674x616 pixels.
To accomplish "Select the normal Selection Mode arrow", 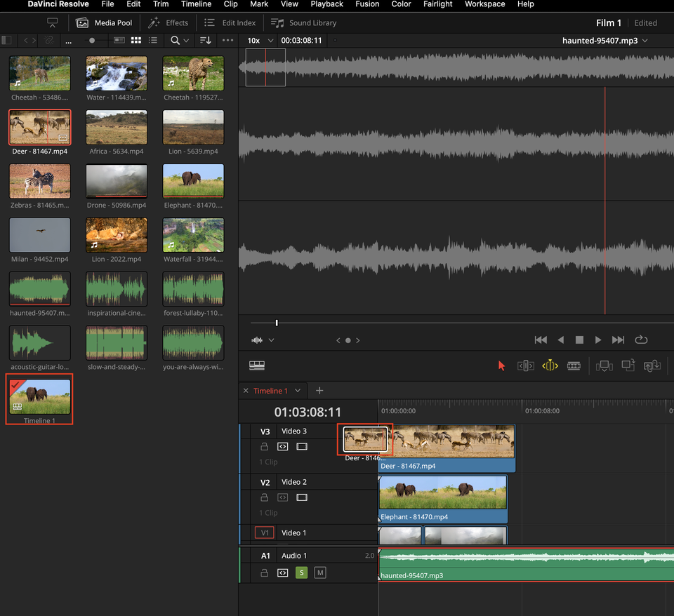I will (x=501, y=366).
